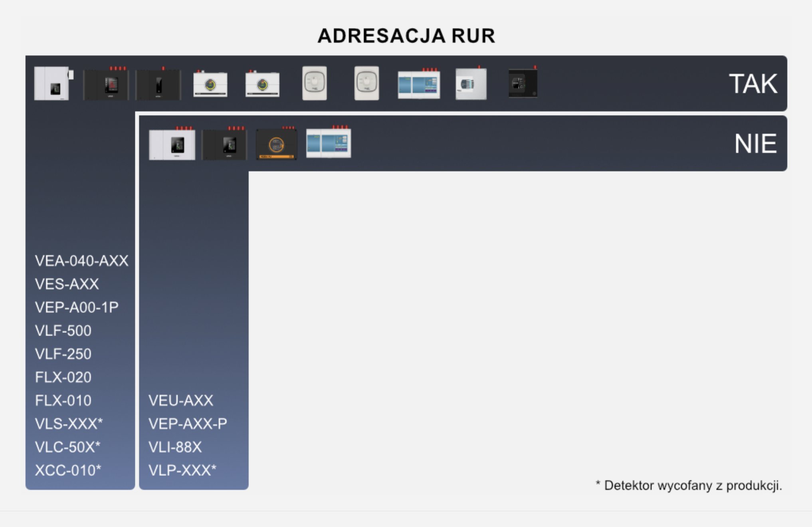Screen dimensions: 812x527
Task: Select the FLX-020 entry
Action: point(63,377)
